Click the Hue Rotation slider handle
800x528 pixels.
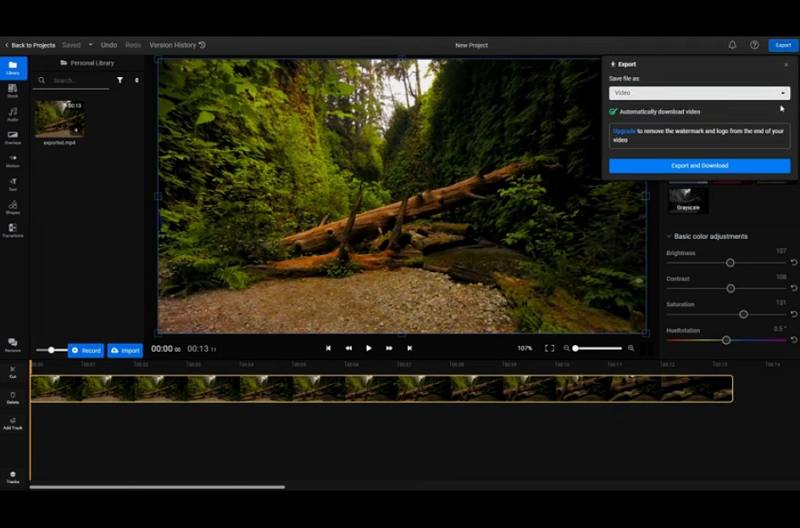pyautogui.click(x=726, y=340)
